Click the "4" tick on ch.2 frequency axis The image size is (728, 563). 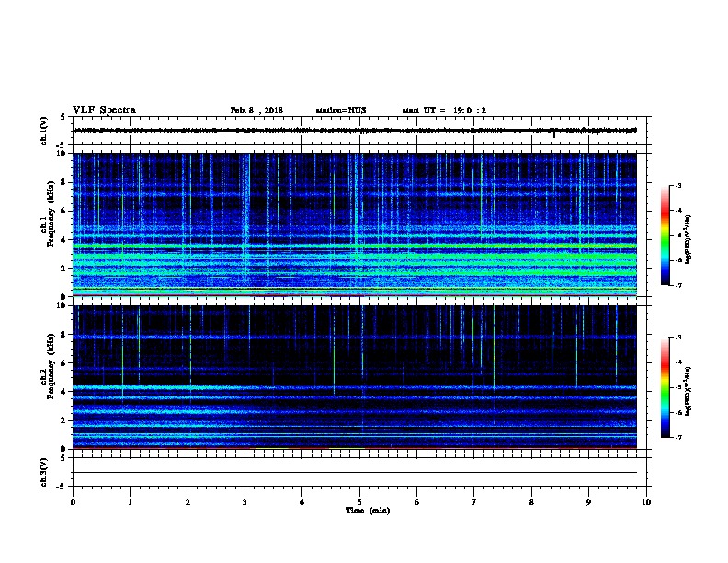pyautogui.click(x=63, y=392)
